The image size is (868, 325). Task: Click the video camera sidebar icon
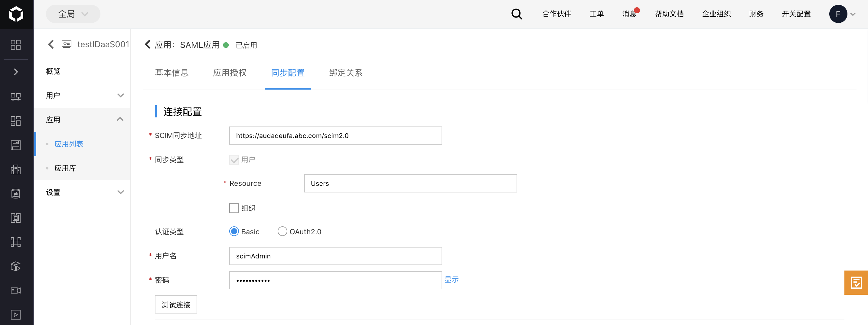click(x=16, y=290)
